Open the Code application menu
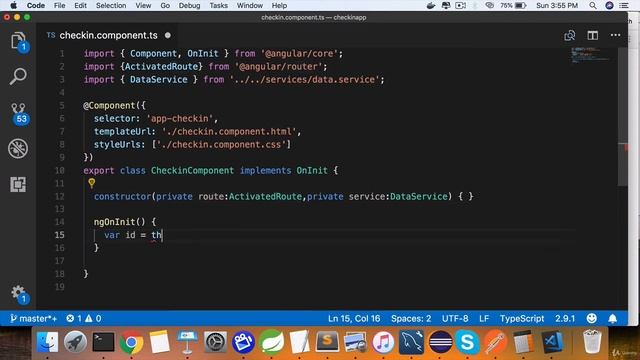The height and width of the screenshot is (360, 640). [x=36, y=5]
